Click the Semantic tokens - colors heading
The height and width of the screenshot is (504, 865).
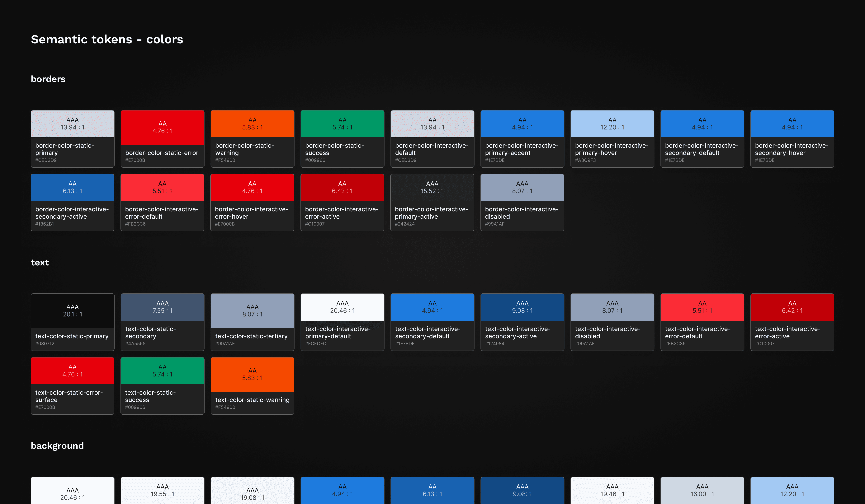point(107,40)
